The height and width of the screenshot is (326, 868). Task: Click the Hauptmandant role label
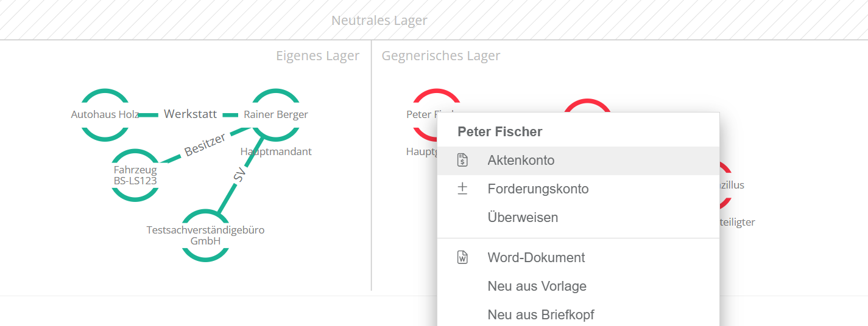point(276,151)
